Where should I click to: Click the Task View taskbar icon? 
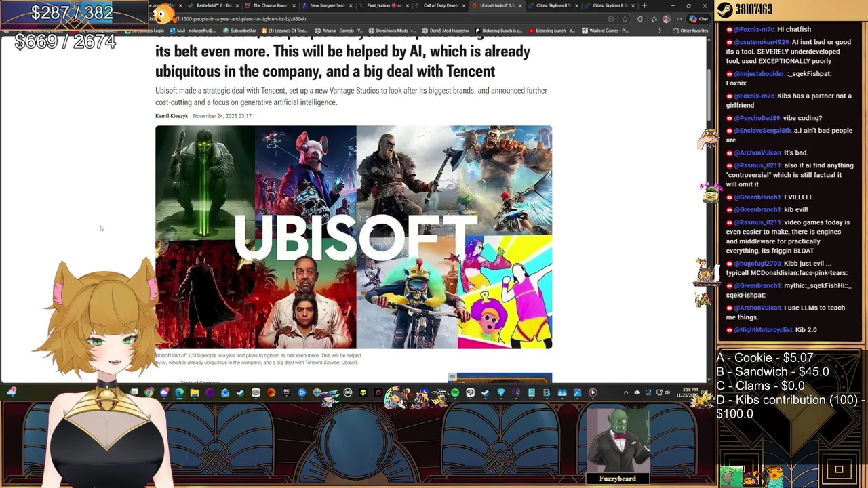(x=134, y=392)
